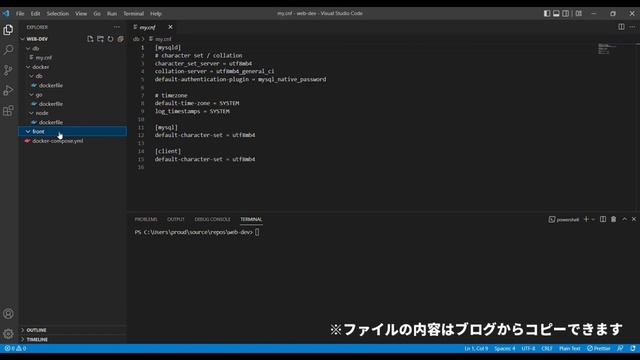Open the Terminal menu
640x360 pixels.
click(x=133, y=13)
